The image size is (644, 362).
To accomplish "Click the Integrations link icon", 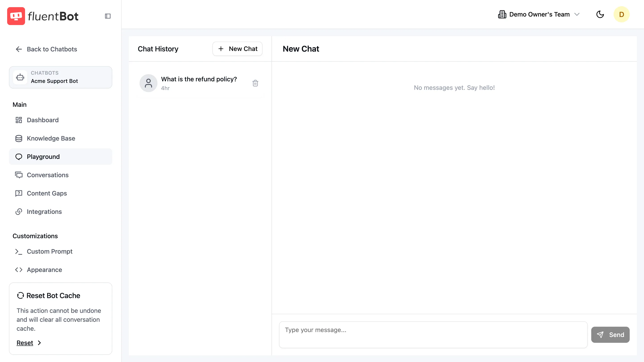I will click(x=19, y=212).
